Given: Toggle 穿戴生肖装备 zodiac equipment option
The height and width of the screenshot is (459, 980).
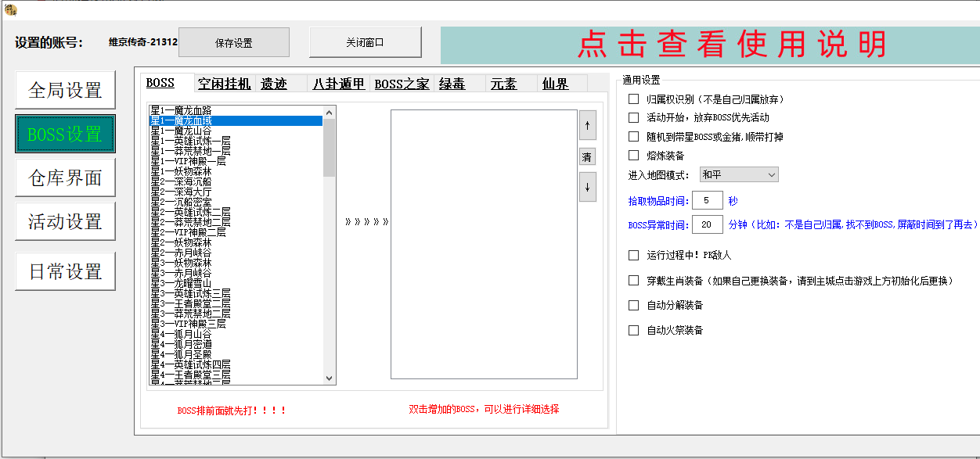Looking at the screenshot, I should (x=632, y=280).
